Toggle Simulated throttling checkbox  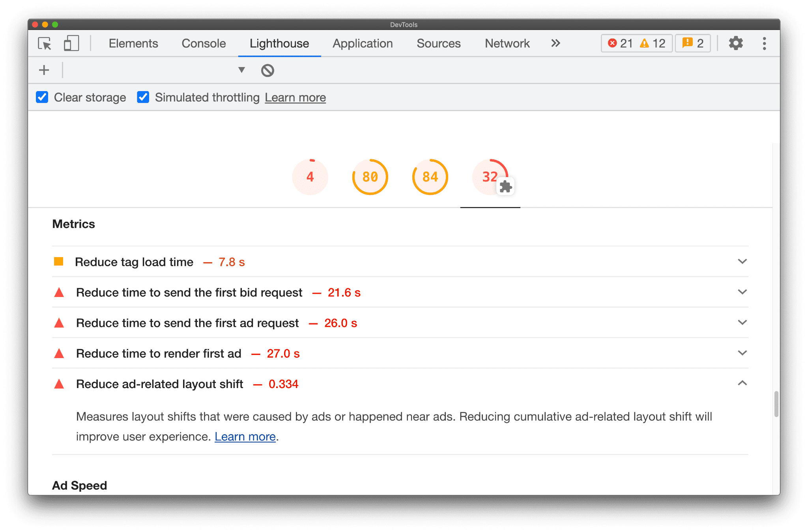tap(143, 97)
